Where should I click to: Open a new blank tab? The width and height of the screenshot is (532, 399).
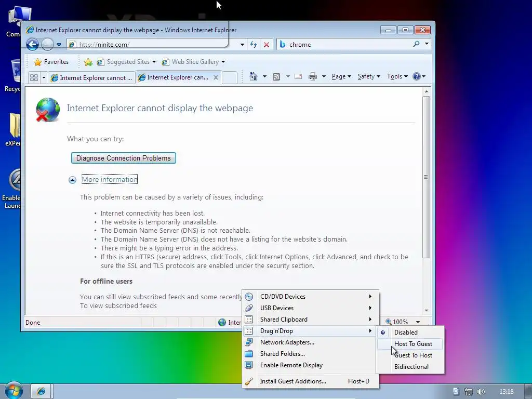pos(230,78)
